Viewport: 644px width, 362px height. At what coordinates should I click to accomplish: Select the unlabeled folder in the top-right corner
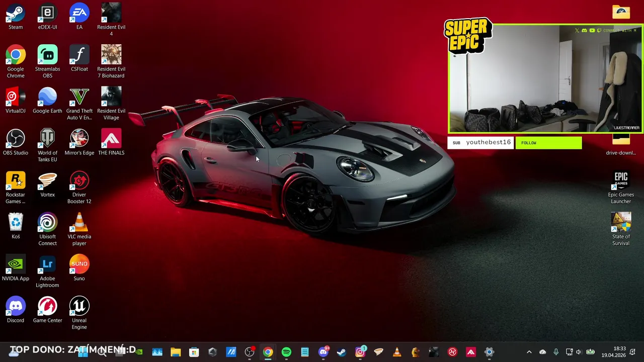[621, 12]
